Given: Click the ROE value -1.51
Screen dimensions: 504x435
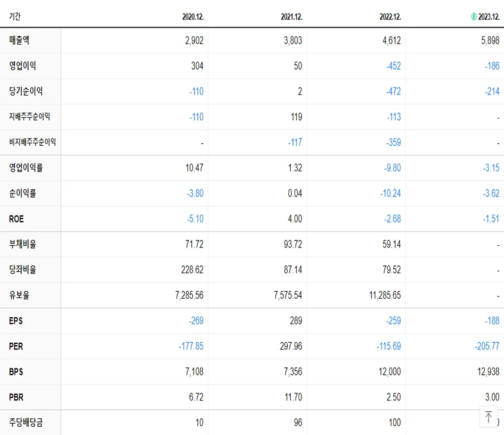Looking at the screenshot, I should click(491, 219).
